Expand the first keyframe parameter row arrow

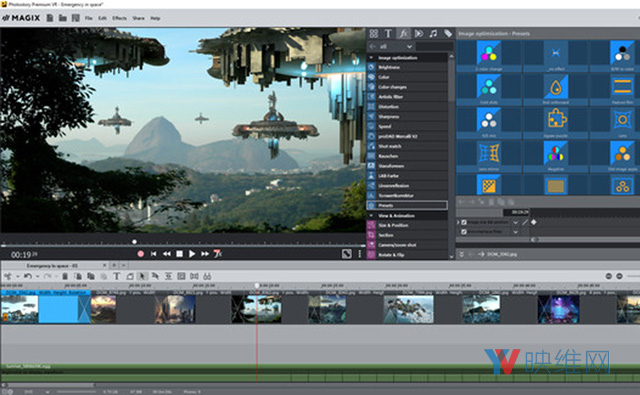458,222
